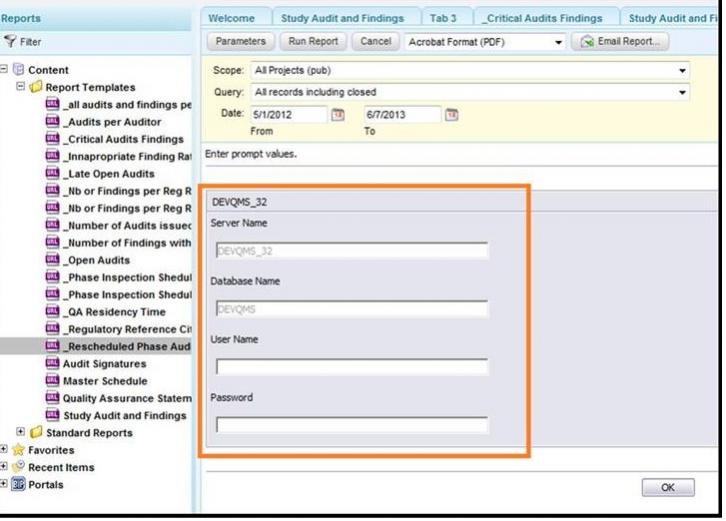Select the Audit Signatures report
The height and width of the screenshot is (521, 726).
105,364
